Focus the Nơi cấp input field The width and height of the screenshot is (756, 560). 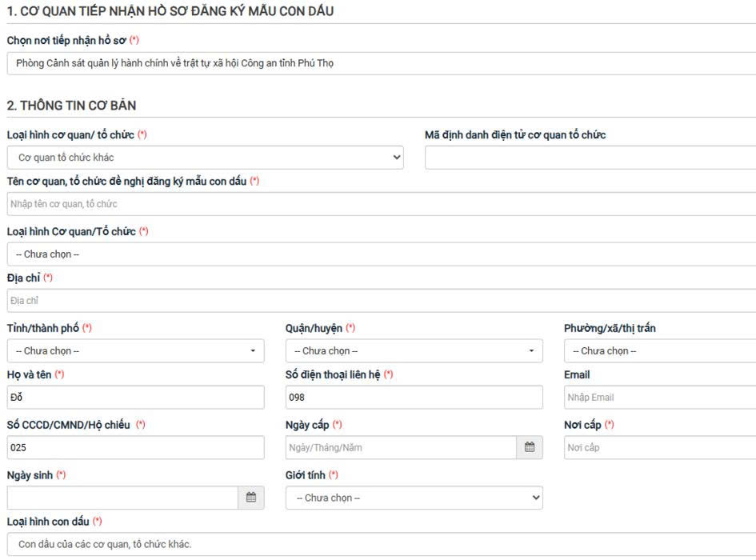pos(659,448)
